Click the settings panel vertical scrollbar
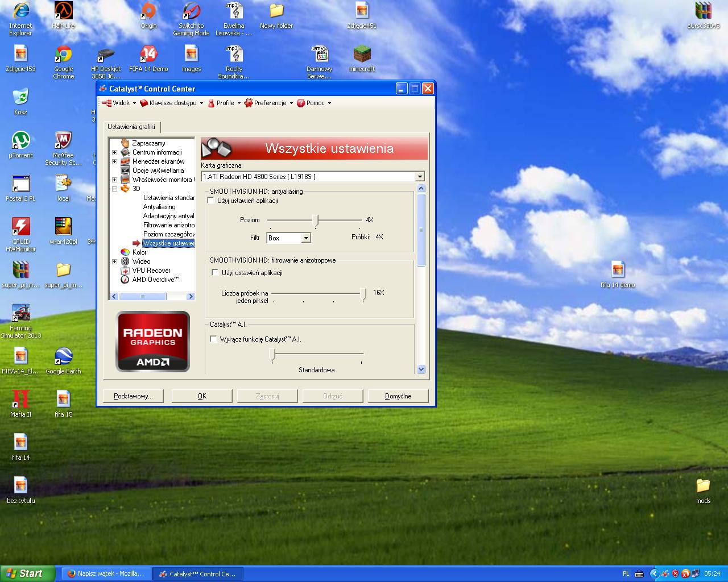 pyautogui.click(x=421, y=230)
